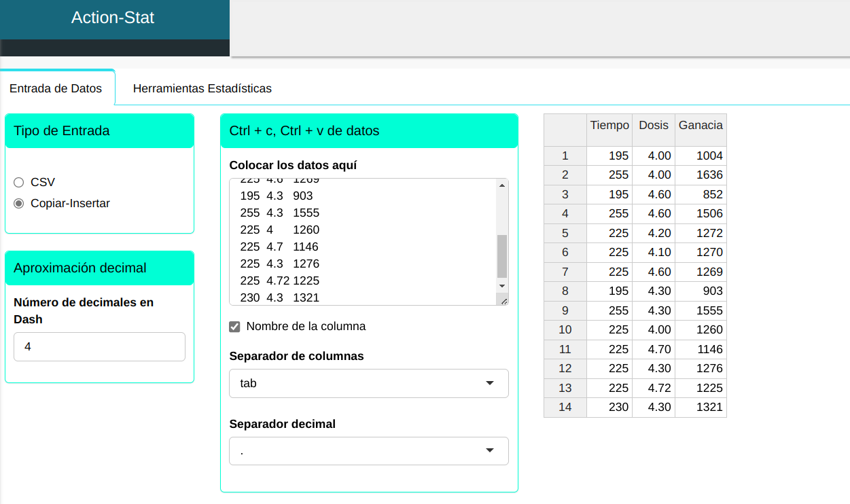Click the data textarea scrollbar thumb
The width and height of the screenshot is (850, 504).
tap(502, 256)
